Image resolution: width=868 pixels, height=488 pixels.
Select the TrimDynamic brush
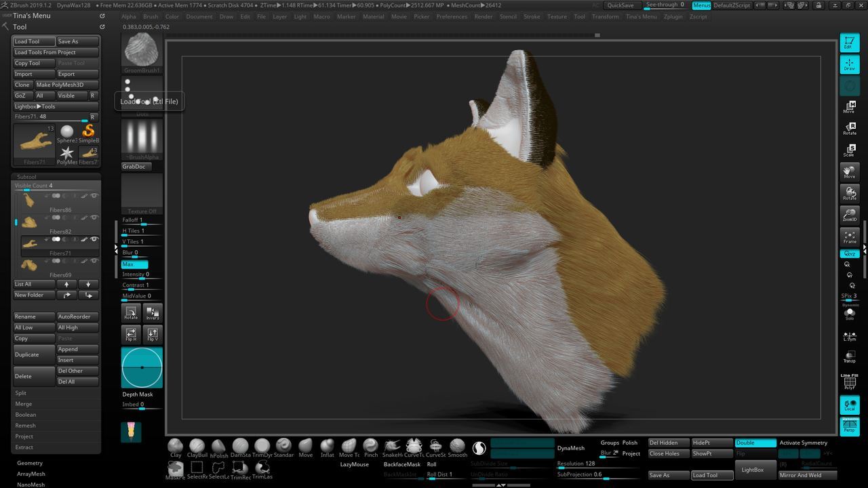coord(262,448)
